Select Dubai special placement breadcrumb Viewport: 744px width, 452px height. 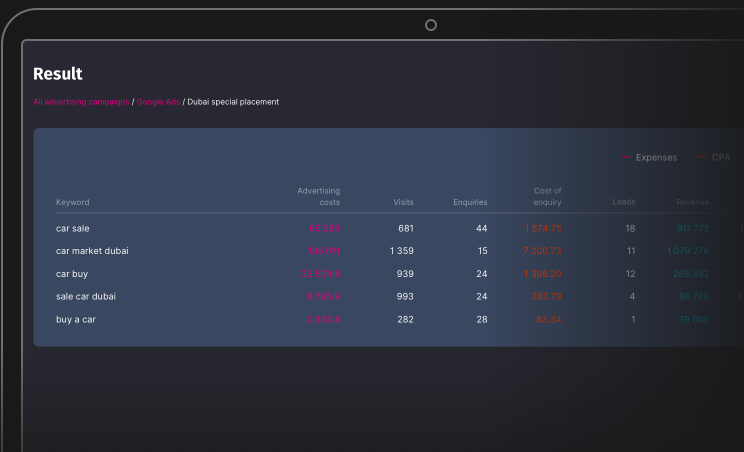[233, 102]
